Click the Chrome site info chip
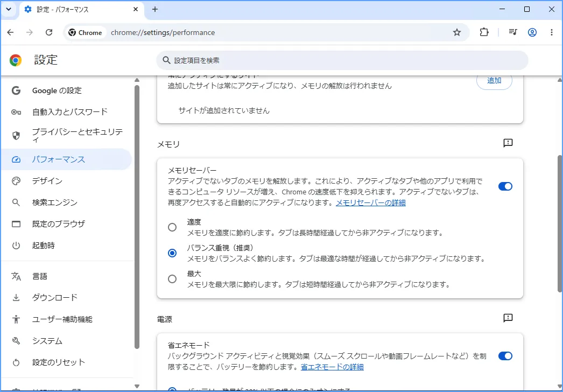 click(86, 32)
